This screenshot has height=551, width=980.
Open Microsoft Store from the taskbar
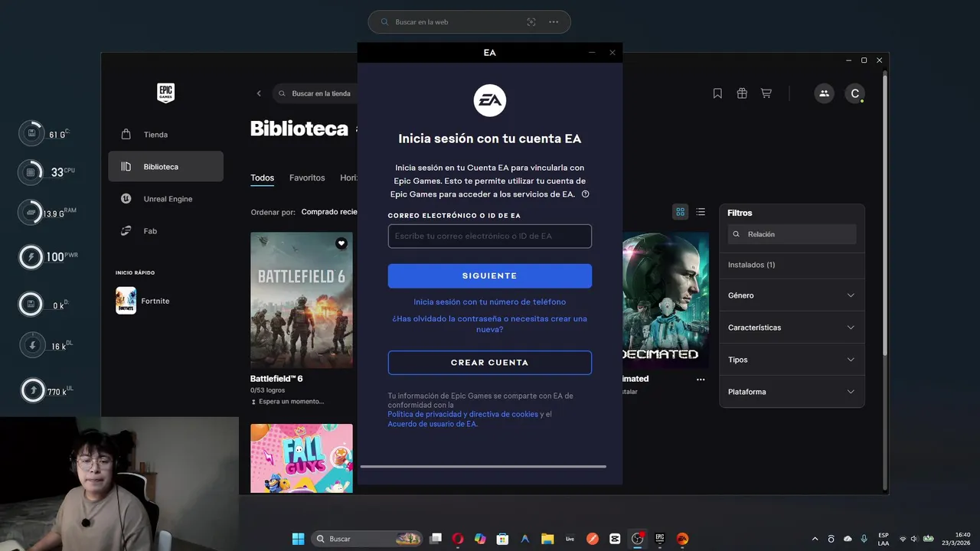[502, 539]
